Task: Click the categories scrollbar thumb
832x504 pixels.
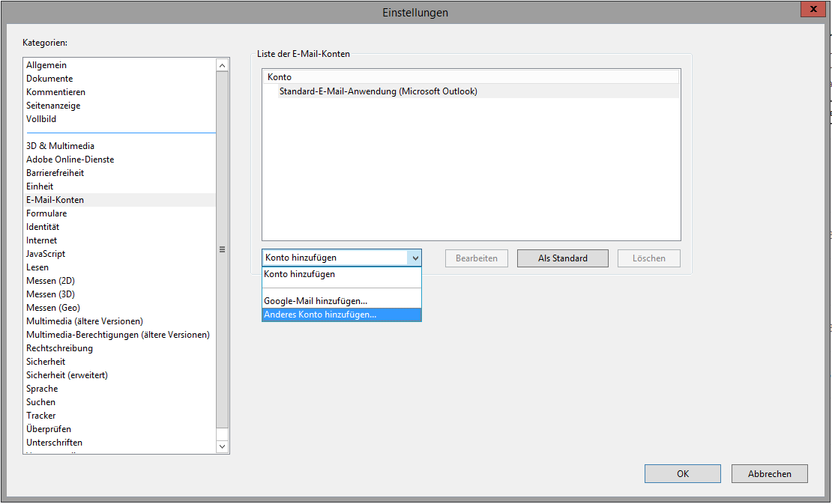Action: click(x=222, y=249)
